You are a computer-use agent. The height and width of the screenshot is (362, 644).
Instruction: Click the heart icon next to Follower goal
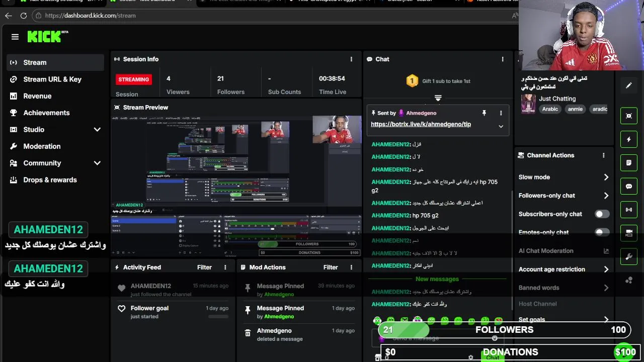(x=121, y=309)
